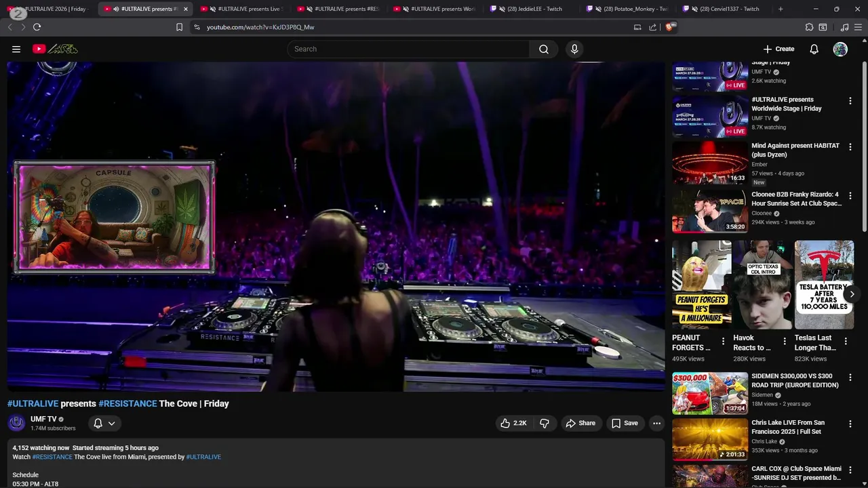
Task: Click the install app icon in address bar
Action: 637,27
